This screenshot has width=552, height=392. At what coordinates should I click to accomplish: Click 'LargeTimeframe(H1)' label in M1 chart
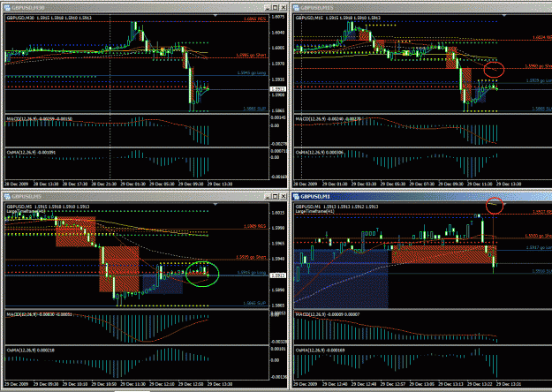tap(314, 211)
